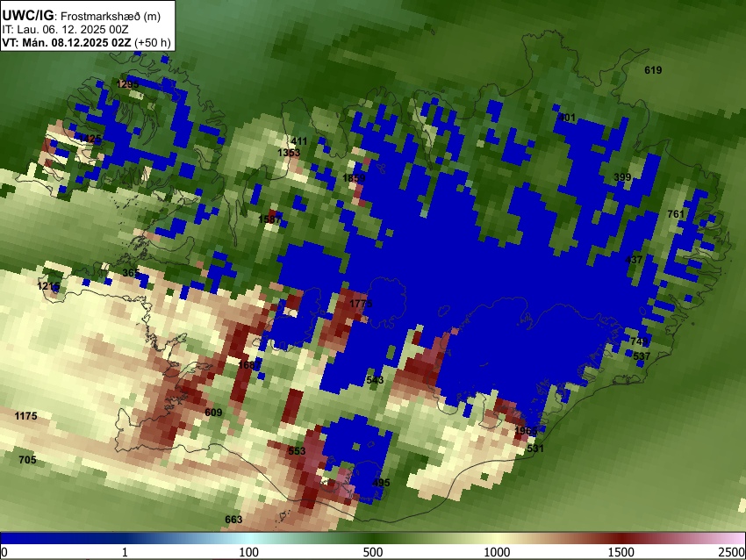The width and height of the screenshot is (746, 560).
Task: Click the 1175 value label on map
Action: (x=25, y=416)
